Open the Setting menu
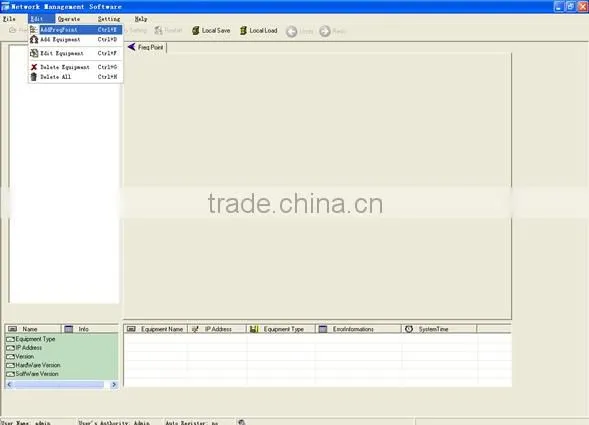This screenshot has height=425, width=589. [109, 19]
